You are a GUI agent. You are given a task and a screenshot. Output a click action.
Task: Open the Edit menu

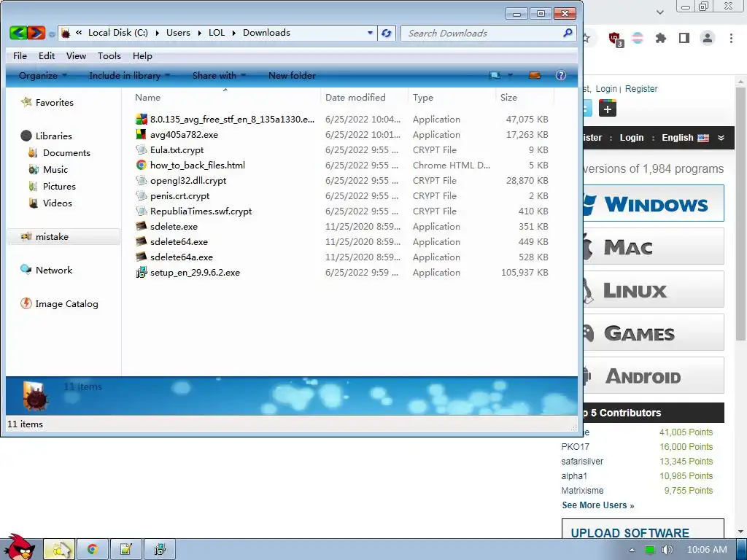47,55
